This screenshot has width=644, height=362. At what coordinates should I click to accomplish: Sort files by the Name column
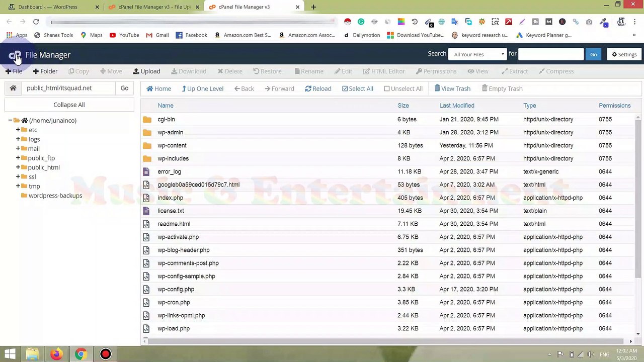click(166, 106)
